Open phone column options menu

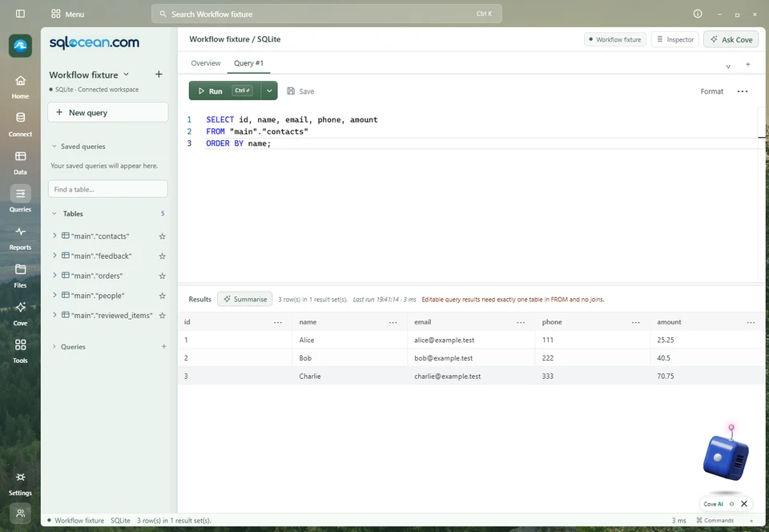tap(635, 322)
